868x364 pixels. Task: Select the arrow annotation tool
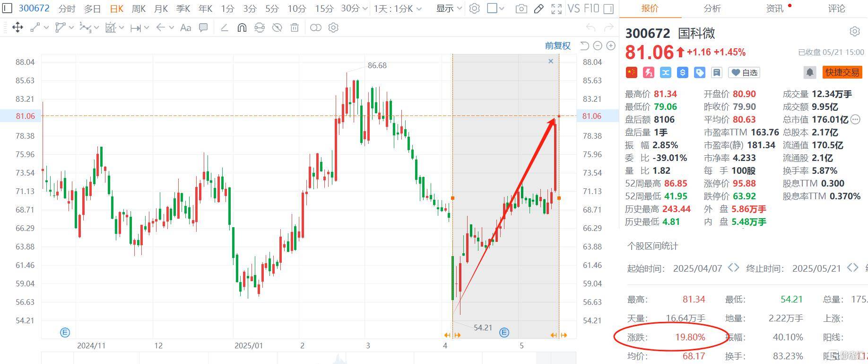click(161, 27)
